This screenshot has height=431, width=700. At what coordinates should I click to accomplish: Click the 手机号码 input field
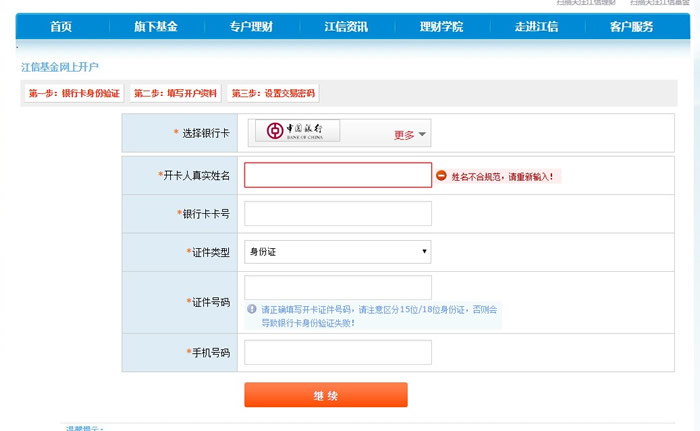tap(337, 352)
